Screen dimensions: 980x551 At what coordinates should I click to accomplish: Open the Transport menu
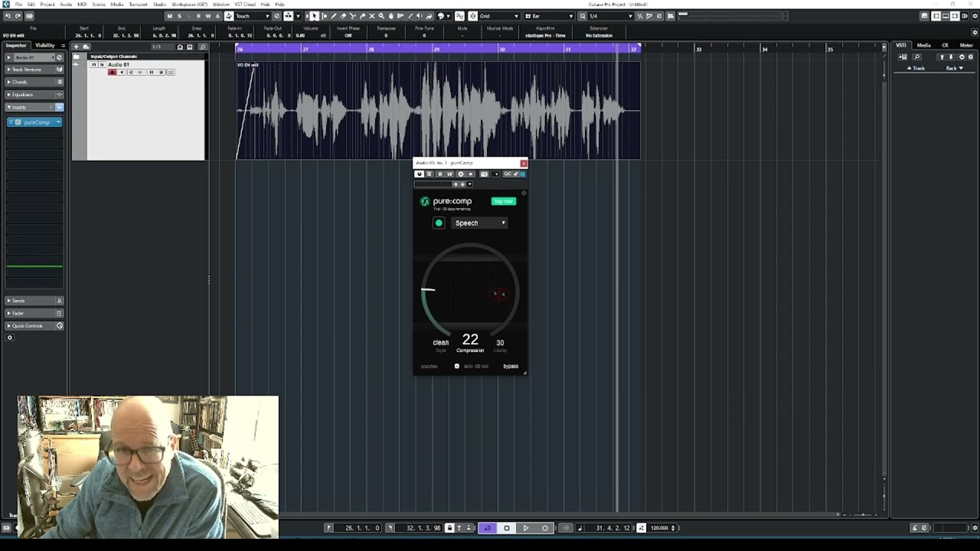click(138, 4)
